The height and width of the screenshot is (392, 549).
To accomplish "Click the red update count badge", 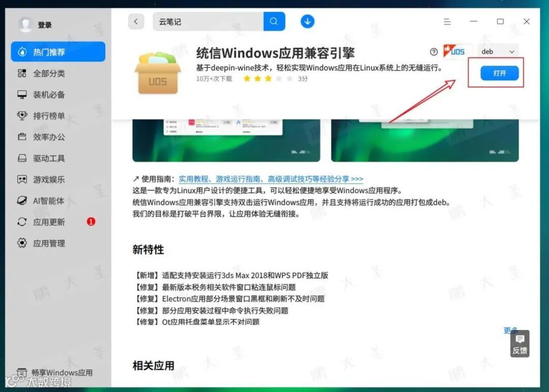I will click(x=91, y=222).
